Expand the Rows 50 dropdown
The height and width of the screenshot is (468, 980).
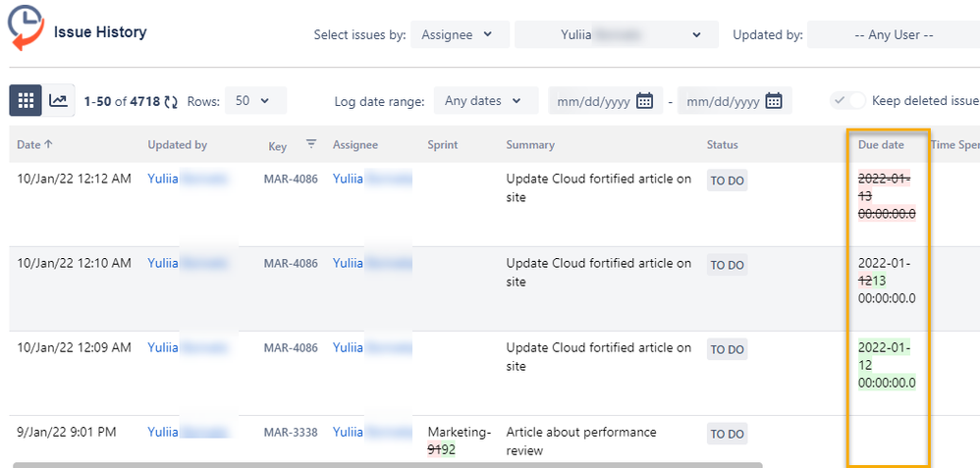(x=255, y=100)
